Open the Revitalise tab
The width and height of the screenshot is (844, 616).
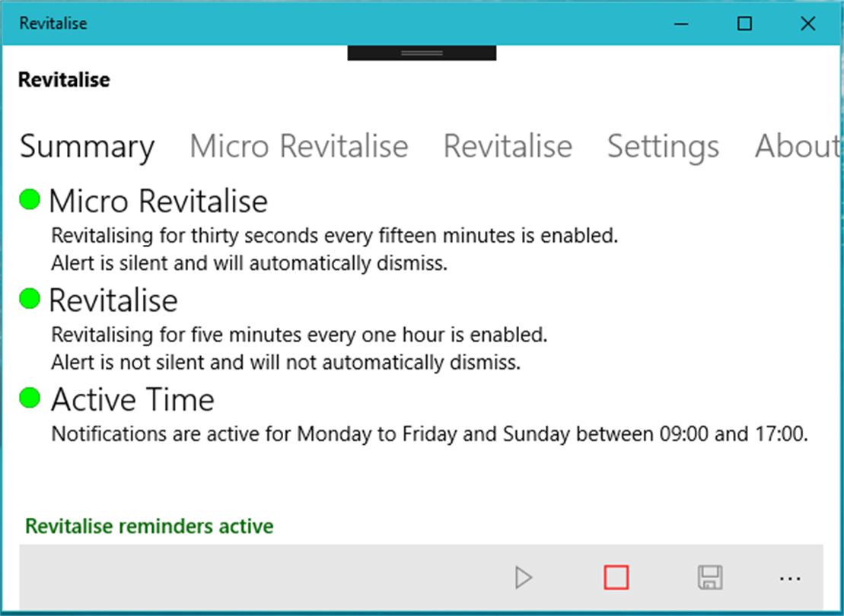pos(508,146)
